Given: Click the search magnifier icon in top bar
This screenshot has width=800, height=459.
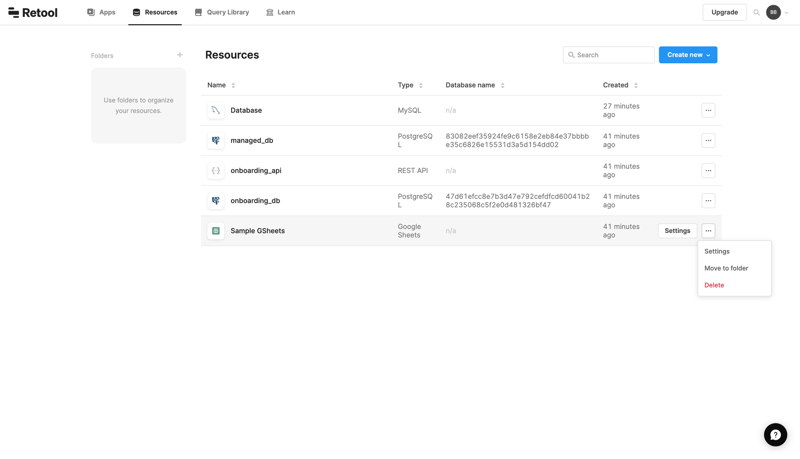Looking at the screenshot, I should [x=757, y=12].
